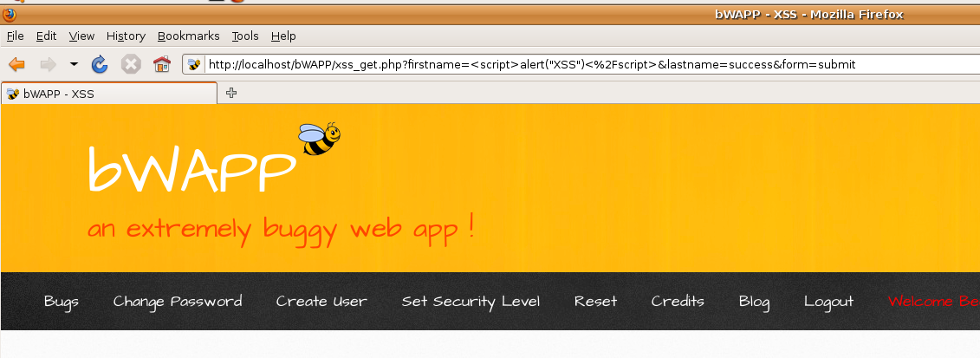This screenshot has height=358, width=980.
Task: Visit the Blog link
Action: point(754,302)
